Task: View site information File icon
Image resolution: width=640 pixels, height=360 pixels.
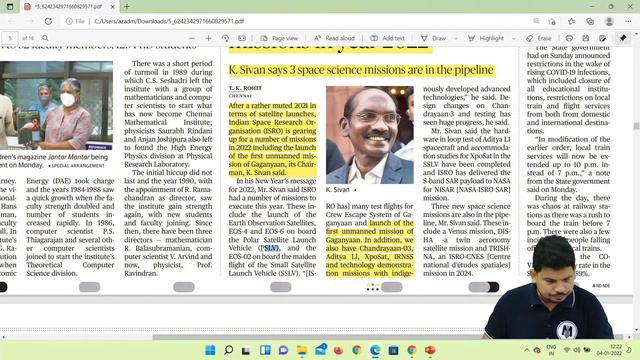Action: pyautogui.click(x=76, y=21)
